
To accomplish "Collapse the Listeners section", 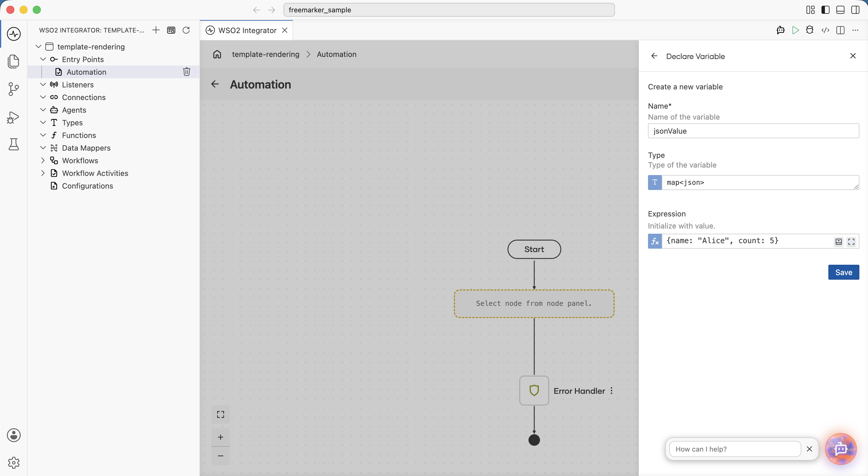I will point(43,84).
